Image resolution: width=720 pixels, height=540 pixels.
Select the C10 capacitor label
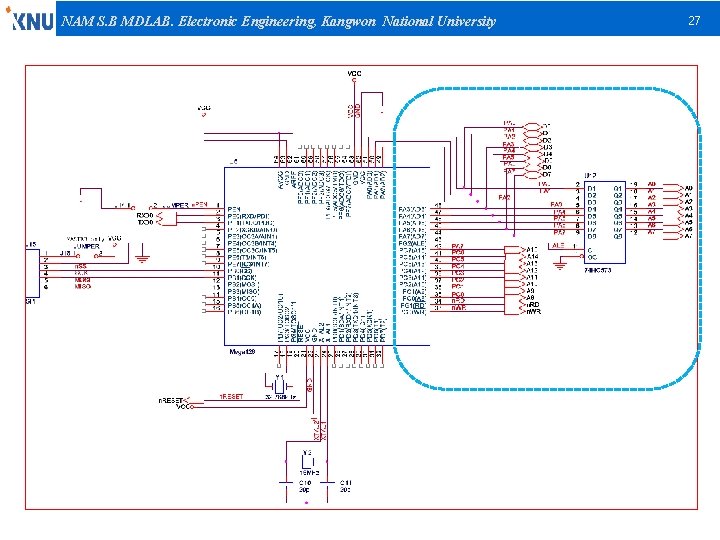click(305, 483)
